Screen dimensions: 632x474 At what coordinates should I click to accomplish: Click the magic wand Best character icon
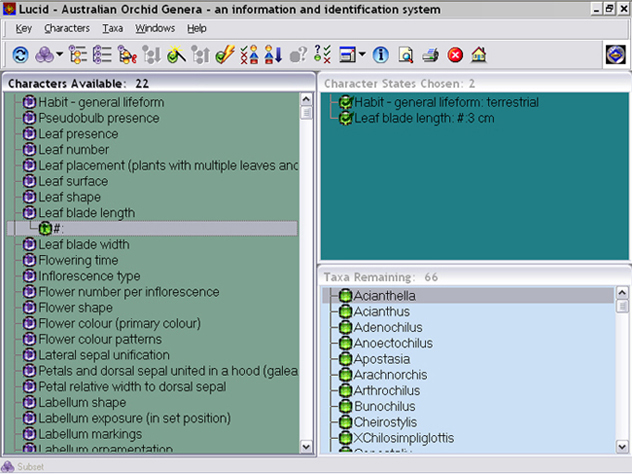pyautogui.click(x=176, y=54)
